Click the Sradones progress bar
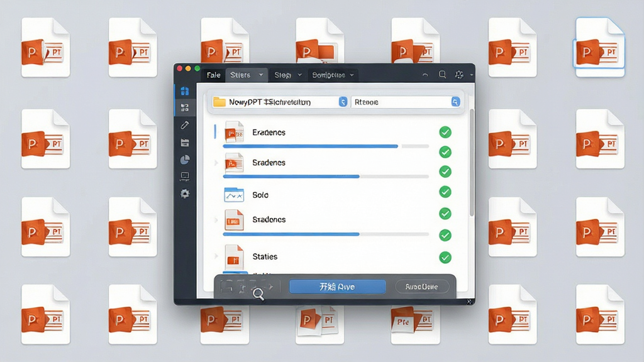The height and width of the screenshot is (362, 644). click(326, 234)
